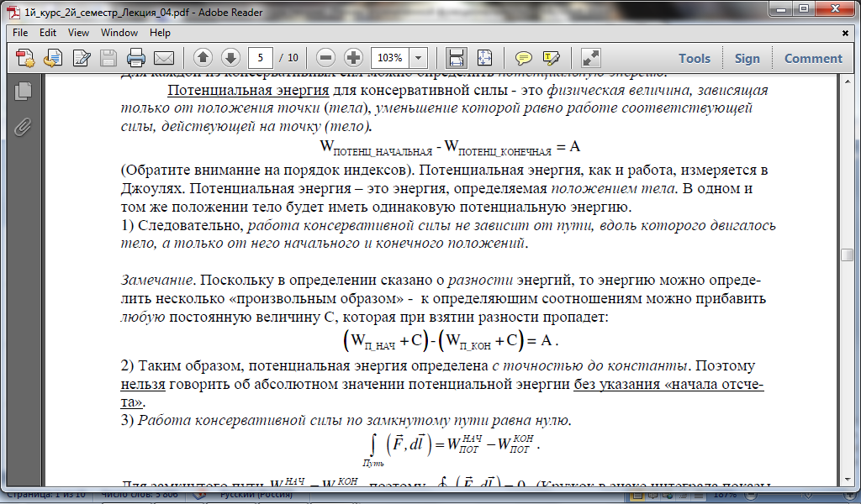
Task: Click the Adobe Reader title bar icon
Action: point(14,12)
